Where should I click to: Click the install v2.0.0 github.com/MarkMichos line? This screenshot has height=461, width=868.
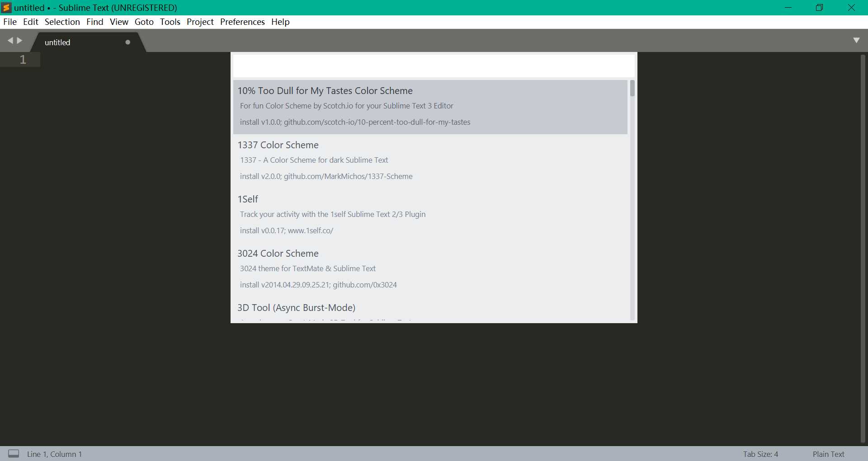point(326,176)
